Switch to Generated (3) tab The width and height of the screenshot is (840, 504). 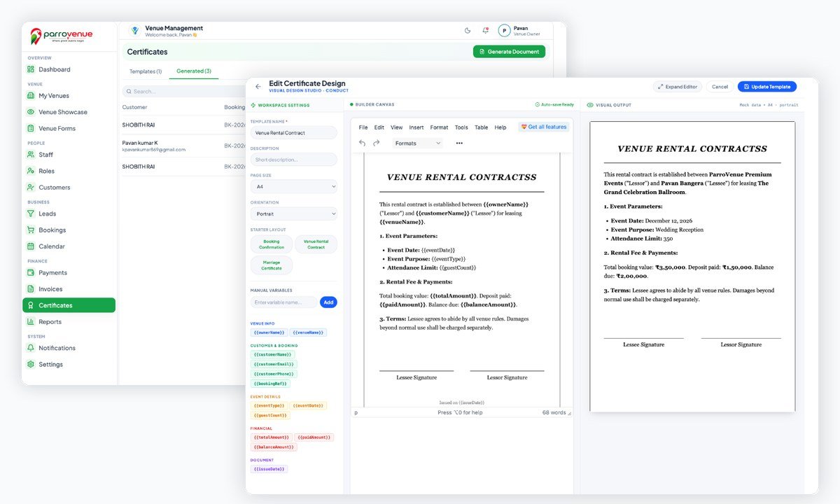pos(193,71)
